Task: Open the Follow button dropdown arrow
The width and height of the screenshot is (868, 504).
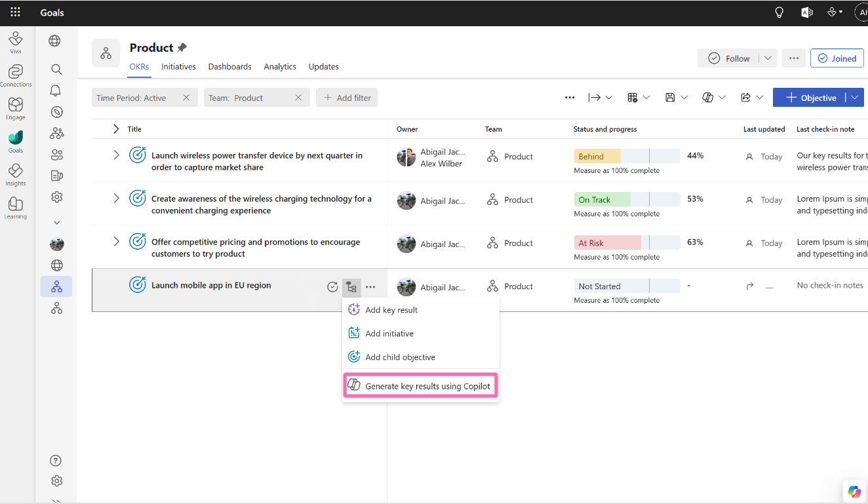Action: [x=768, y=58]
